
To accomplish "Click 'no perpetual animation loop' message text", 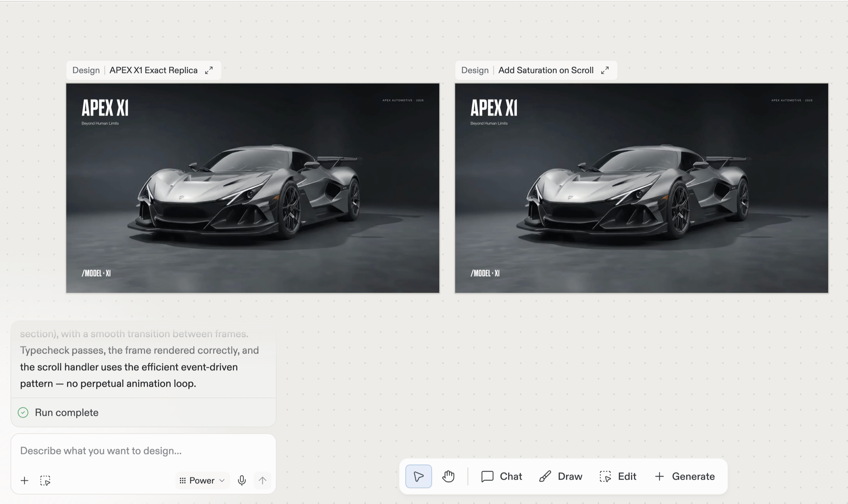I will tap(131, 384).
